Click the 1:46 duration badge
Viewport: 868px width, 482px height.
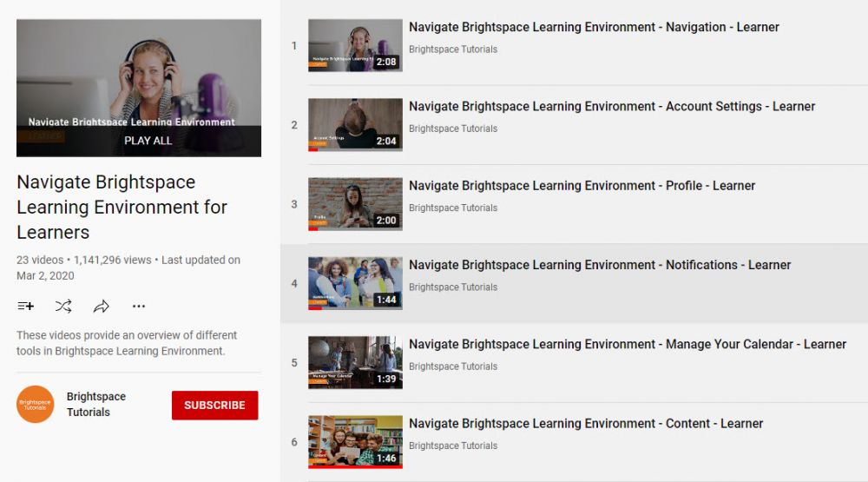point(386,459)
